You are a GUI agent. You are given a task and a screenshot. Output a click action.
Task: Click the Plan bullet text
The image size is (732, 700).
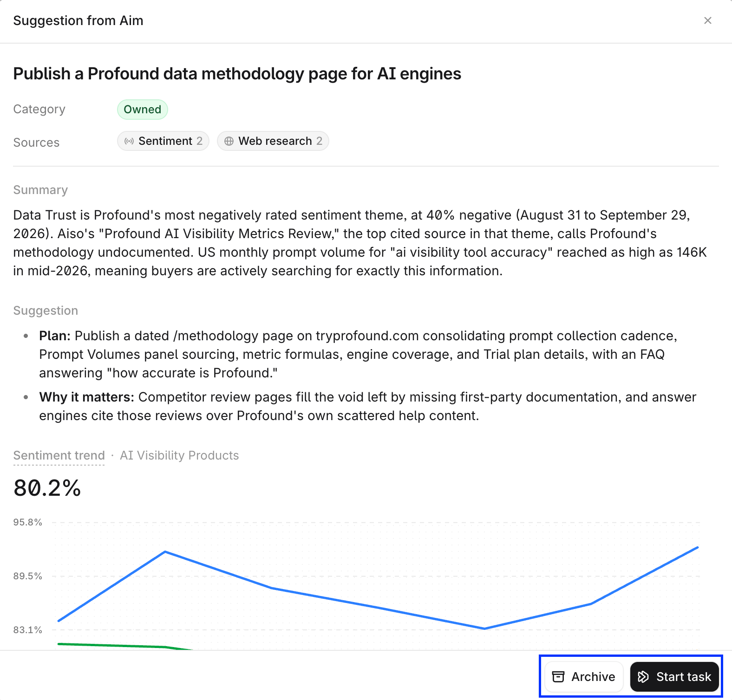pyautogui.click(x=358, y=354)
